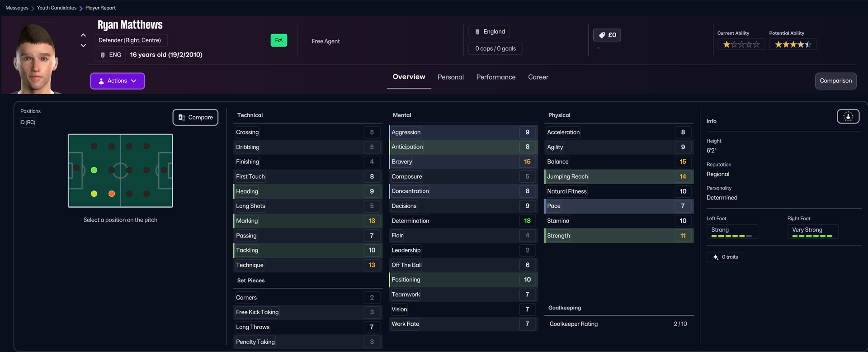Image resolution: width=868 pixels, height=352 pixels.
Task: Open Youth Candidates in the breadcrumb
Action: [x=57, y=8]
